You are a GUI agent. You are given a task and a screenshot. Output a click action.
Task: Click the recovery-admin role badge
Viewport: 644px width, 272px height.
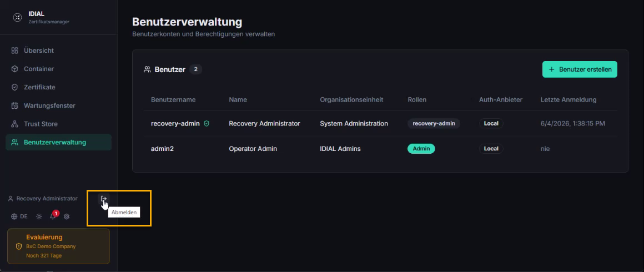[434, 123]
